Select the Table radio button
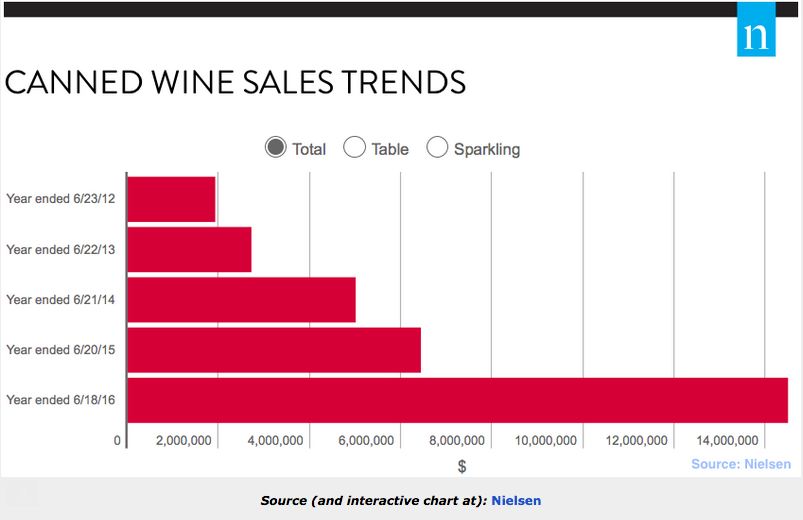Image resolution: width=803 pixels, height=520 pixels. coord(354,148)
